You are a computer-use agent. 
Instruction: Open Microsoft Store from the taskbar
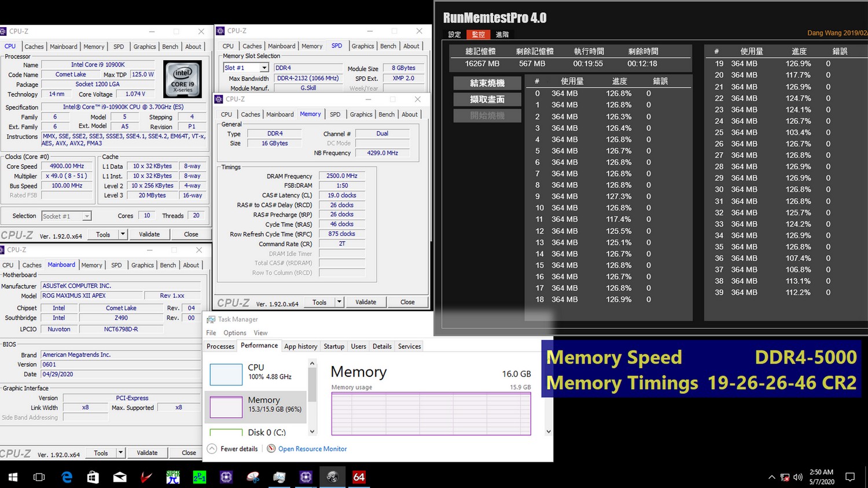tap(93, 477)
